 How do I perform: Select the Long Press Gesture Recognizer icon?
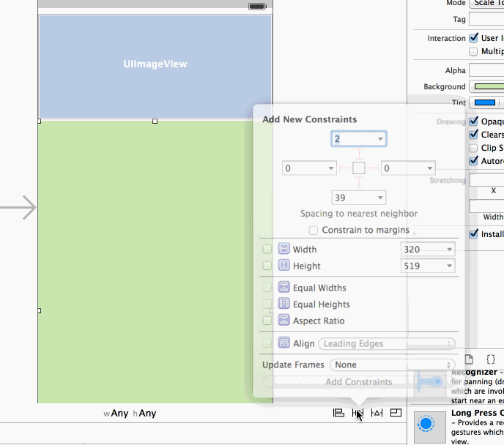[x=430, y=427]
